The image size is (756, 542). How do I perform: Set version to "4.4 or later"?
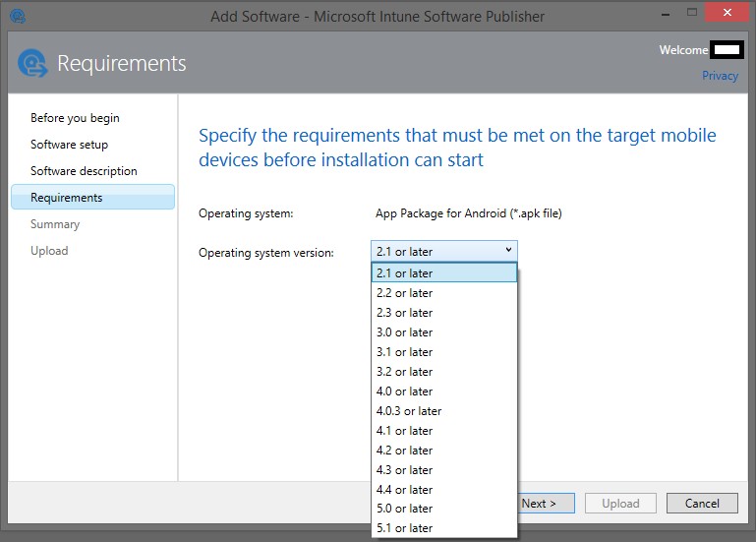click(x=444, y=490)
